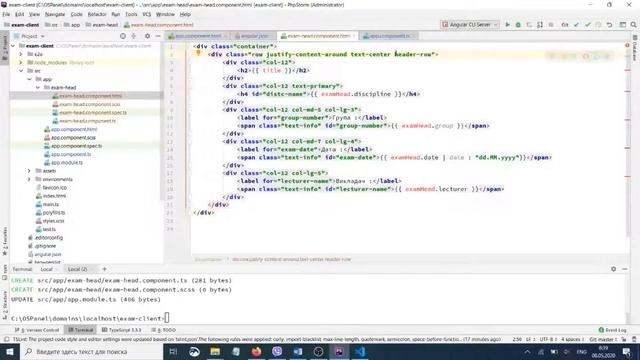
Task: Collapse the exam-client root folder
Action: (13, 46)
